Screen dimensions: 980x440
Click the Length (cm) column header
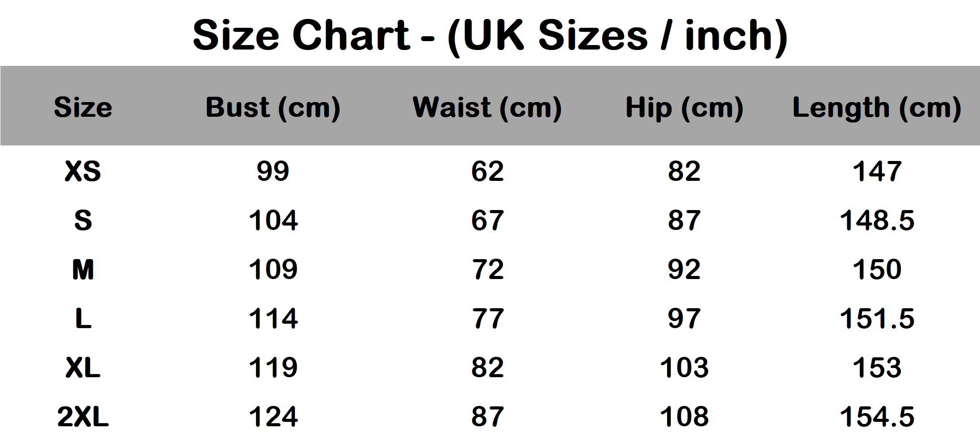coord(877,107)
